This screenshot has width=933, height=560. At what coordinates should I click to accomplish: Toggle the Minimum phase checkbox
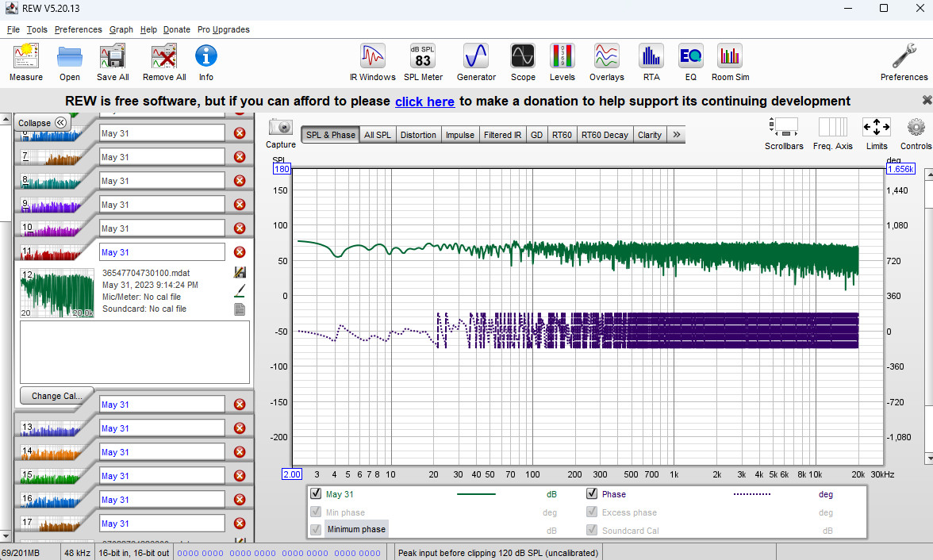coord(316,529)
